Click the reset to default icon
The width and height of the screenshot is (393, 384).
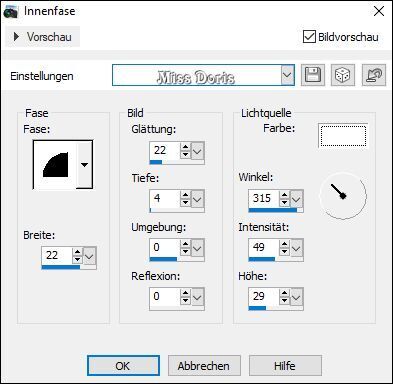click(374, 75)
